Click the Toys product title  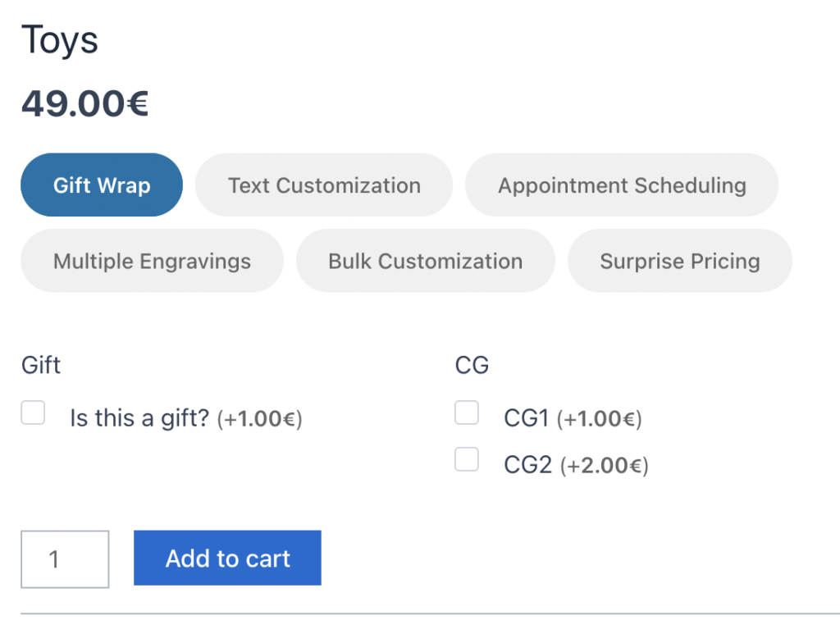60,40
